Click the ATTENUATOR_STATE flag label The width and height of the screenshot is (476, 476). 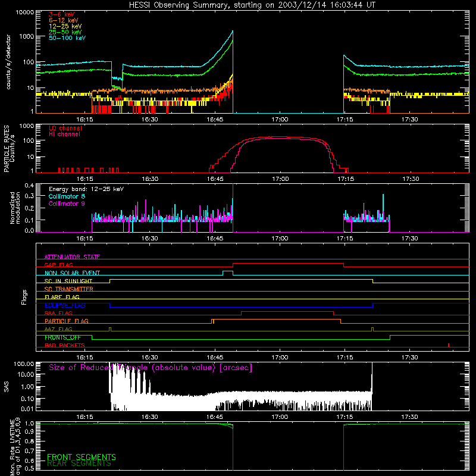point(72,257)
